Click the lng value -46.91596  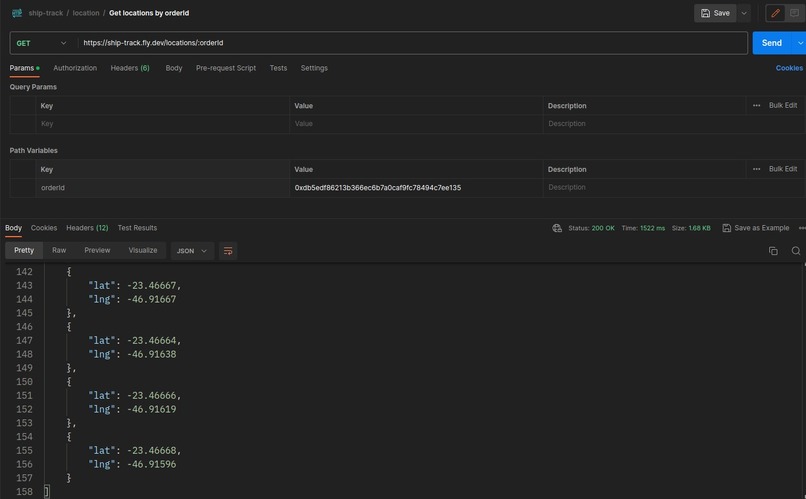pyautogui.click(x=152, y=464)
